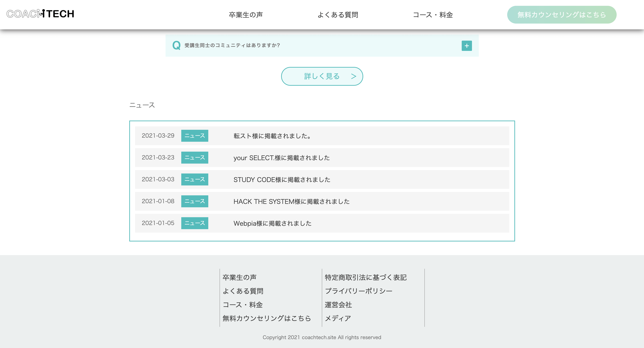This screenshot has height=348, width=644.
Task: Go to コース・料金 in the header
Action: tap(432, 15)
